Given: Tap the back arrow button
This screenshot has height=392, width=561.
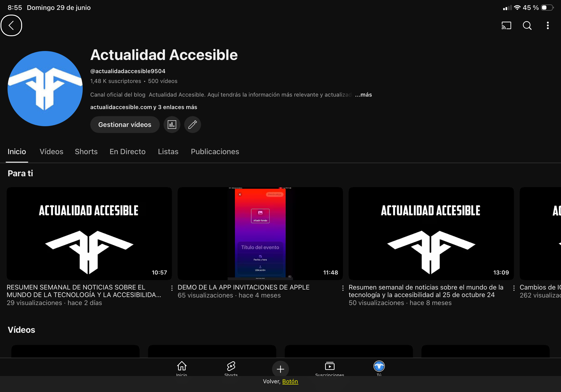Looking at the screenshot, I should point(11,26).
